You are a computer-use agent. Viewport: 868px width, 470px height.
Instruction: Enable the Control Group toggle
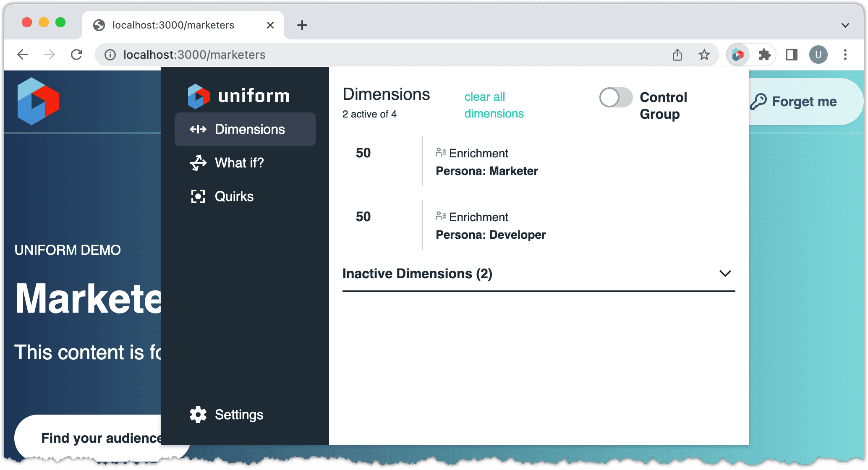tap(616, 97)
